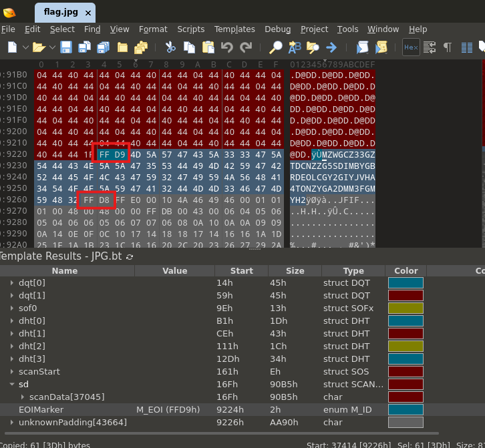485x448 pixels.
Task: Click the Goto blue arrow icon
Action: point(331,47)
